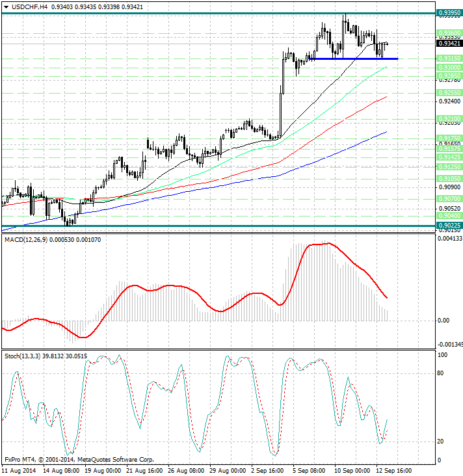
Task: Click the 10 Sep 00:00 time label
Action: [352, 471]
